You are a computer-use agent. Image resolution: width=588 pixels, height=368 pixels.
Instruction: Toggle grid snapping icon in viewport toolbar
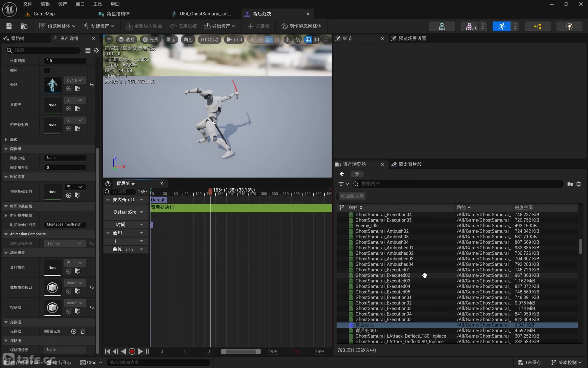pos(308,39)
